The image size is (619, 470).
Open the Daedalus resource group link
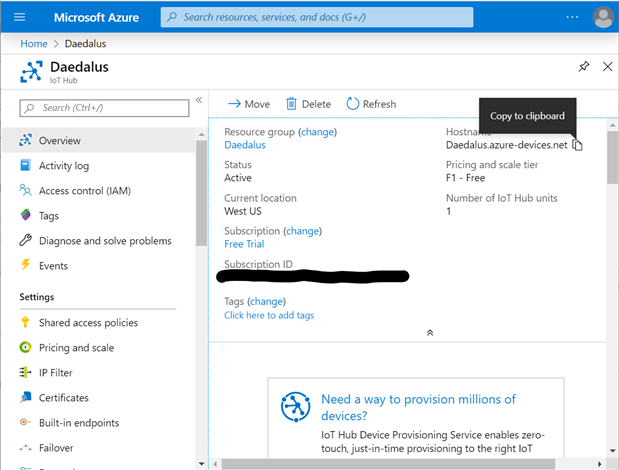click(245, 145)
